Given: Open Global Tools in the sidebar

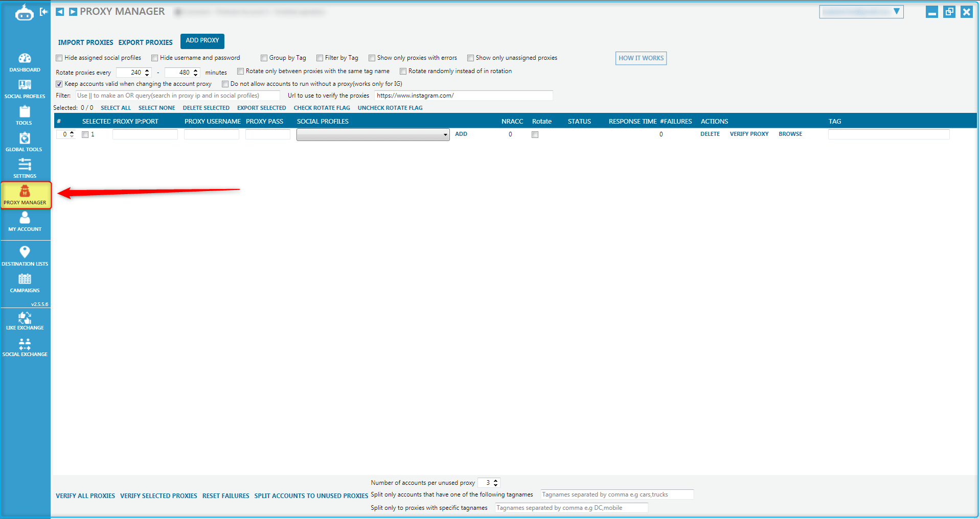Looking at the screenshot, I should pyautogui.click(x=25, y=142).
